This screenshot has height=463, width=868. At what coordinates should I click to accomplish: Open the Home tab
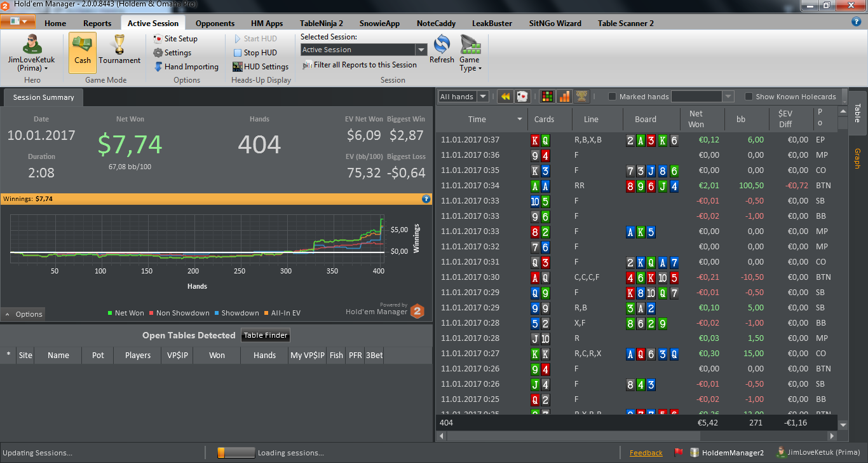point(55,24)
